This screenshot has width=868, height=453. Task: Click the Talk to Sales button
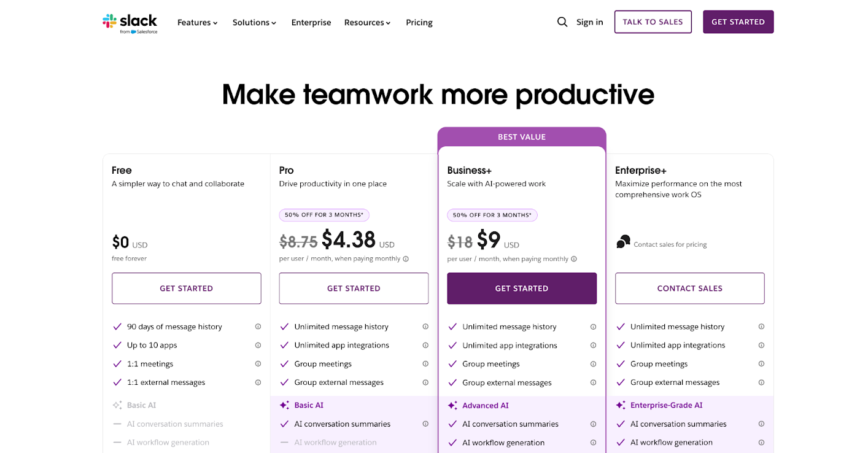pos(653,22)
